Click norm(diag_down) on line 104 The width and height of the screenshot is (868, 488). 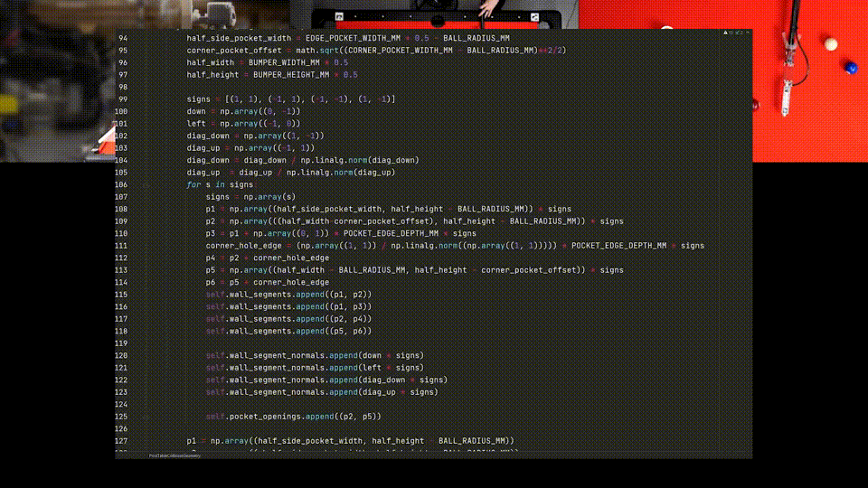383,161
